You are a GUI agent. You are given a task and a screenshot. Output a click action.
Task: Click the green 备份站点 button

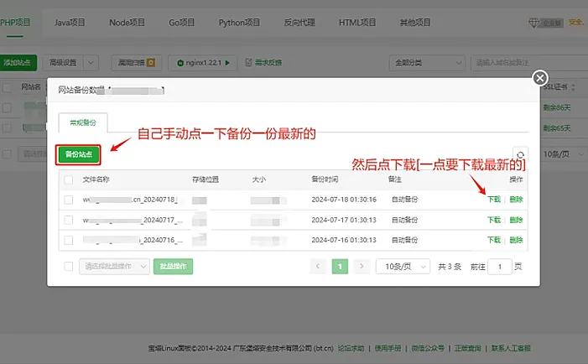click(x=80, y=154)
